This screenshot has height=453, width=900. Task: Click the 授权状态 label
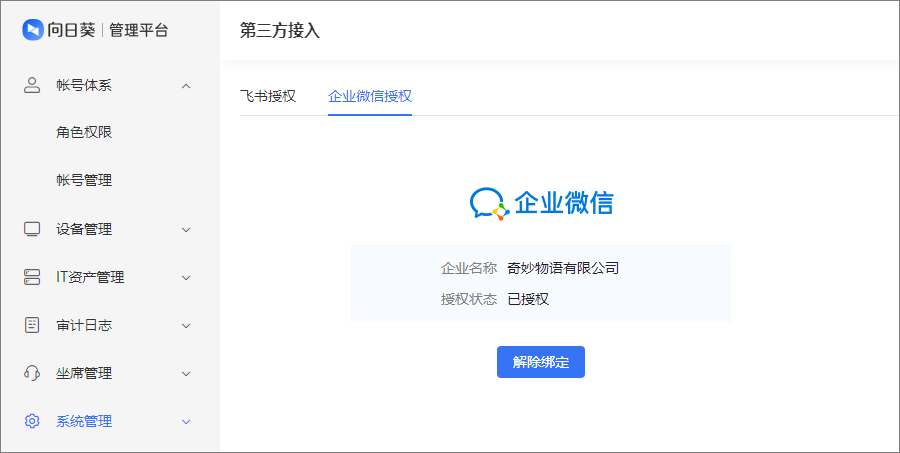(468, 299)
